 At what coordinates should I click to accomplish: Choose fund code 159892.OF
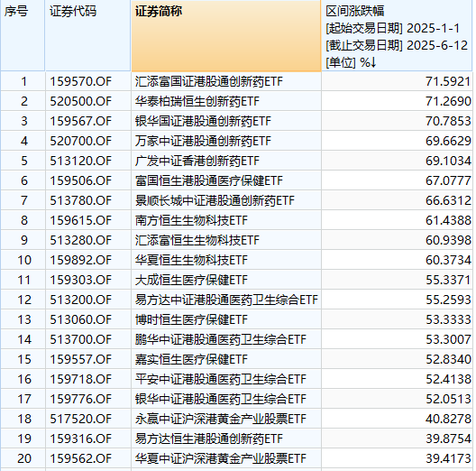(81, 260)
